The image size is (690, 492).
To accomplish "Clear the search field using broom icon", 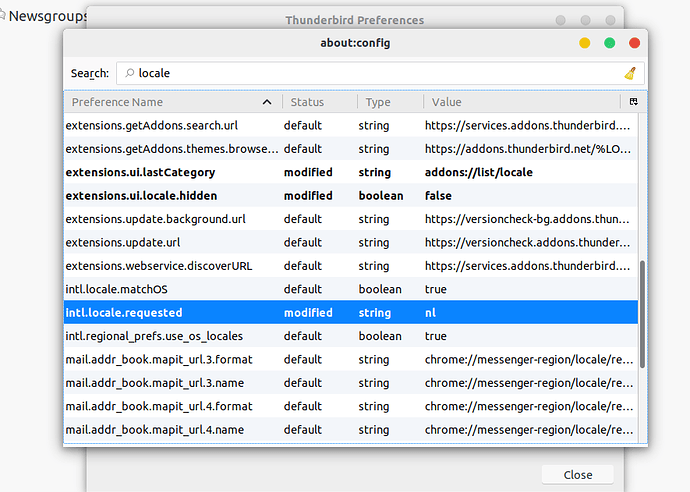I will [x=630, y=73].
